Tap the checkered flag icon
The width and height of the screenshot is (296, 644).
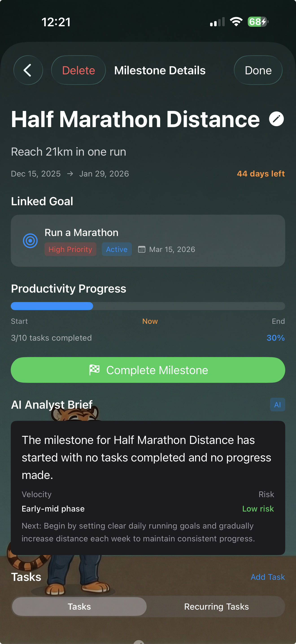tap(94, 370)
